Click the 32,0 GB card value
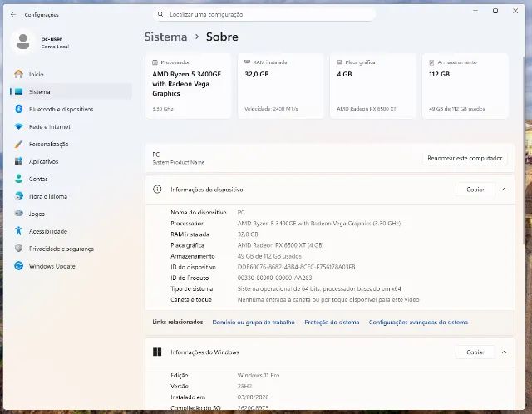The image size is (532, 414). coord(257,74)
